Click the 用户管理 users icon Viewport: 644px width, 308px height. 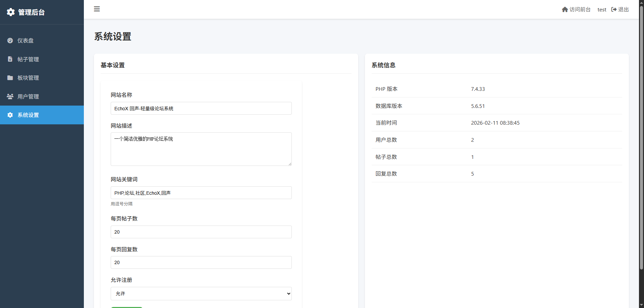10,97
